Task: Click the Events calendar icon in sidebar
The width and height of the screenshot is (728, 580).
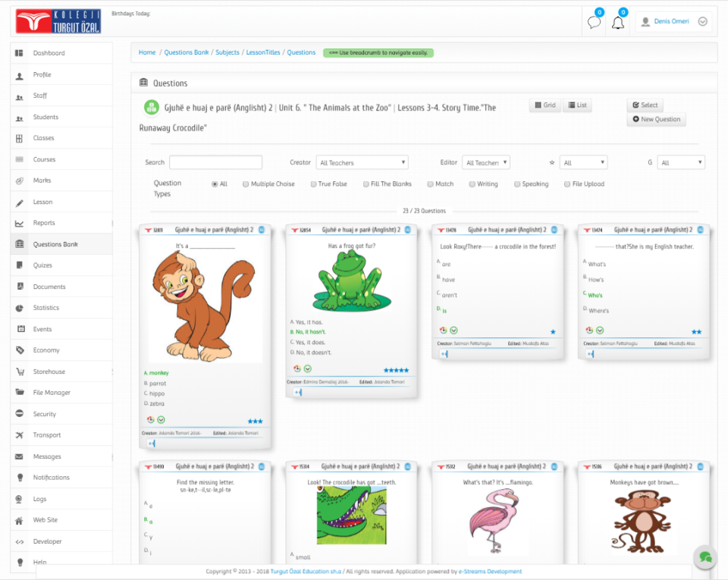Action: (21, 329)
